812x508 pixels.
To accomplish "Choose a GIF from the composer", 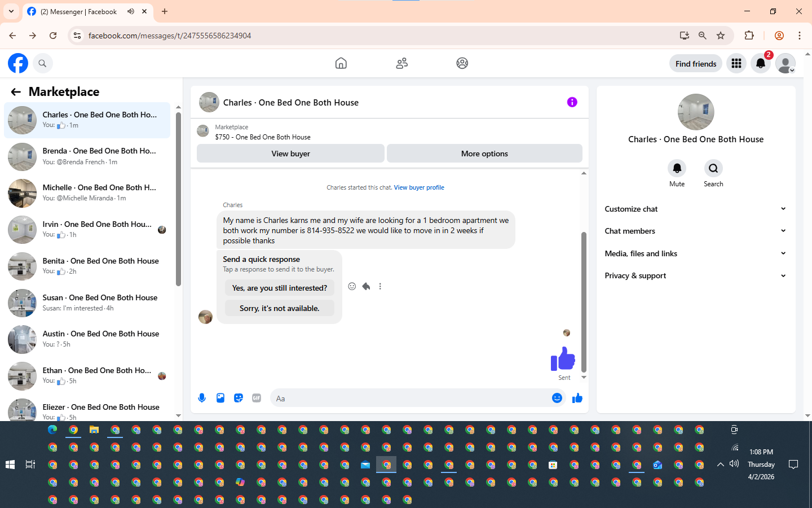I will [x=257, y=398].
